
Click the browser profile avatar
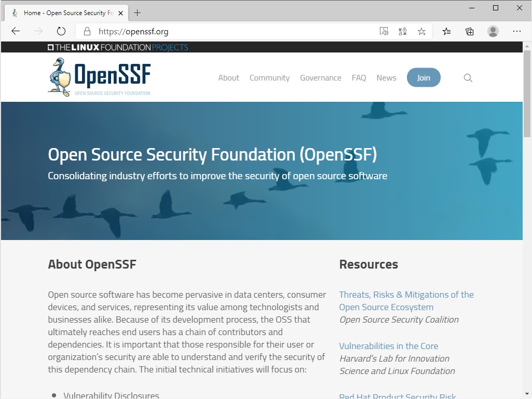(493, 31)
